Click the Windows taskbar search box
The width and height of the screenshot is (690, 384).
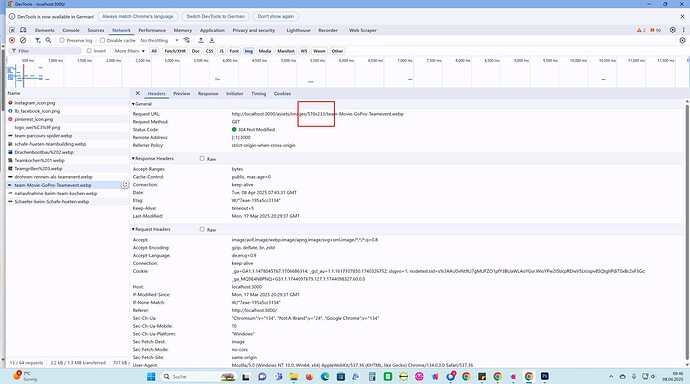pos(198,377)
